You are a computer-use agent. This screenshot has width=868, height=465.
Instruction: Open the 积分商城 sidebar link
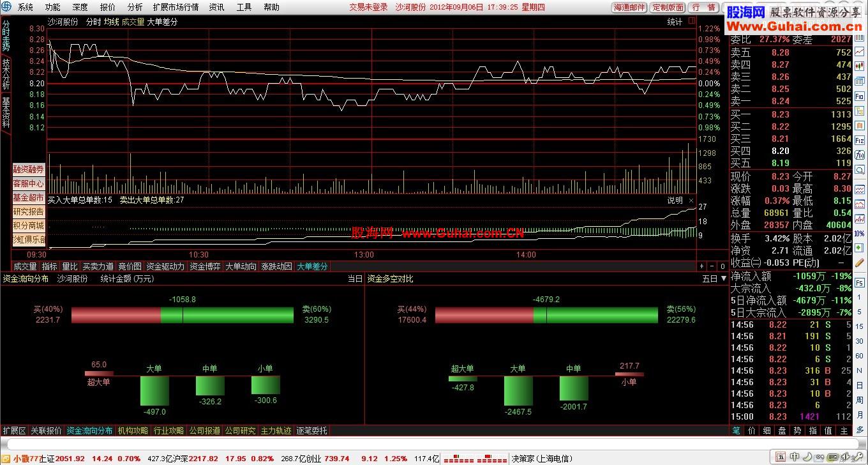point(29,225)
